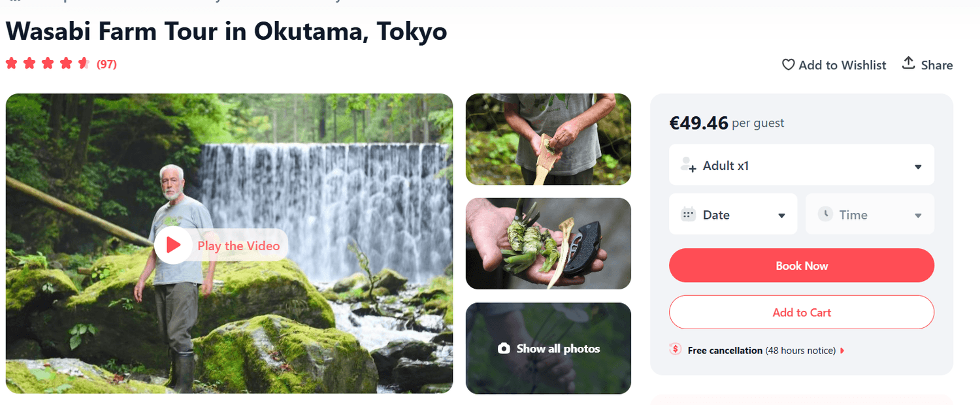This screenshot has height=405, width=980.
Task: Click the free cancellation dollar badge icon
Action: (676, 349)
